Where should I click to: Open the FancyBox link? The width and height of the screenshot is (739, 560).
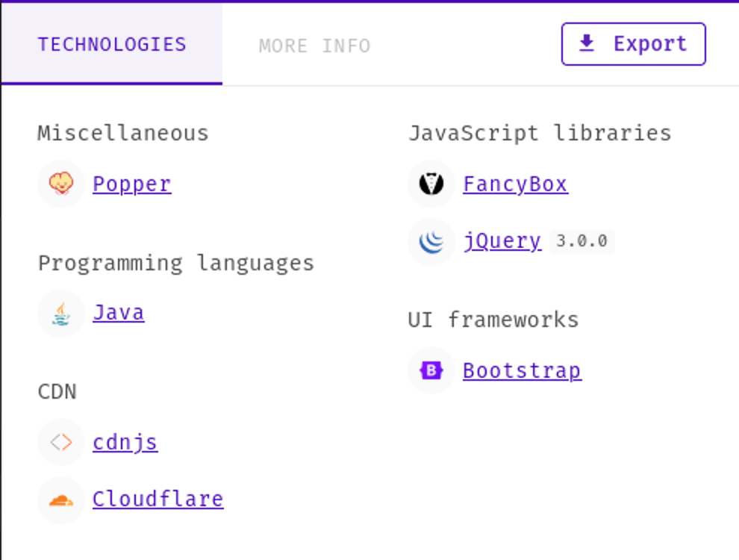point(516,184)
